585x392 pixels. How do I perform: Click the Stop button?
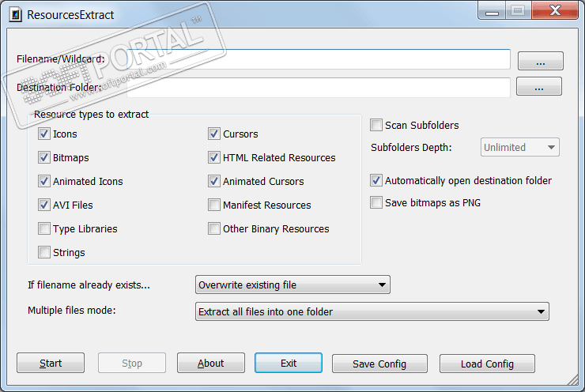pyautogui.click(x=132, y=363)
